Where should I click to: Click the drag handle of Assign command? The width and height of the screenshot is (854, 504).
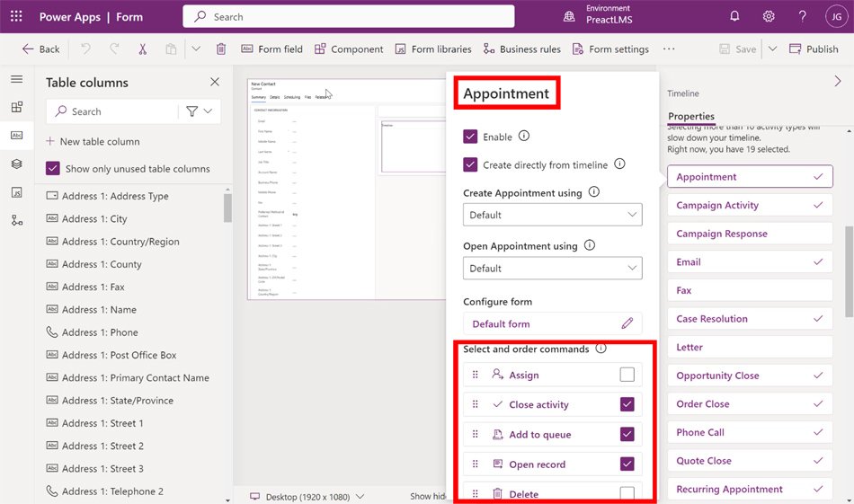[476, 375]
